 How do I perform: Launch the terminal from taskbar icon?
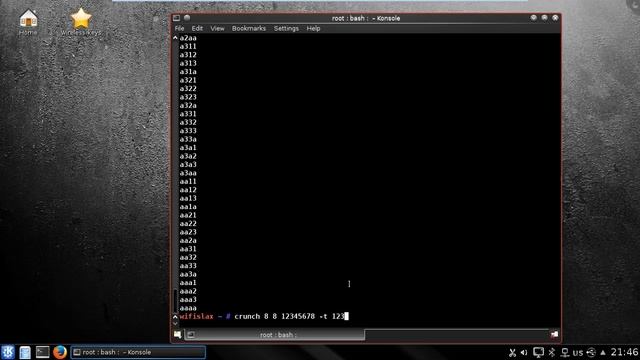[42, 352]
